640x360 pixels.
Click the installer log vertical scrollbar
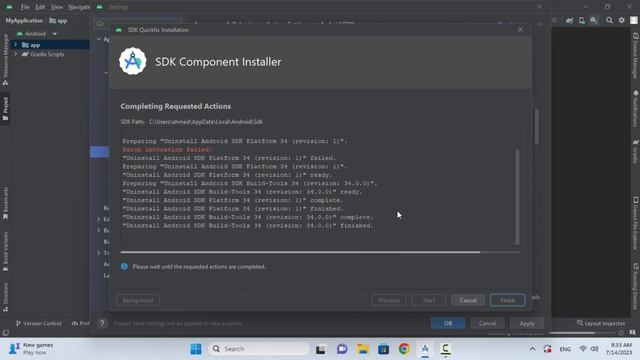(518, 197)
